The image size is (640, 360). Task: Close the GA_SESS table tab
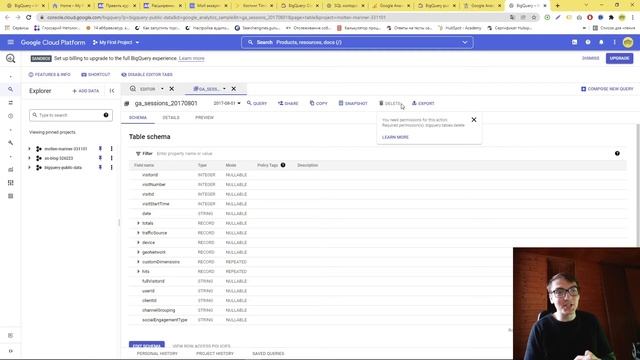pyautogui.click(x=233, y=89)
